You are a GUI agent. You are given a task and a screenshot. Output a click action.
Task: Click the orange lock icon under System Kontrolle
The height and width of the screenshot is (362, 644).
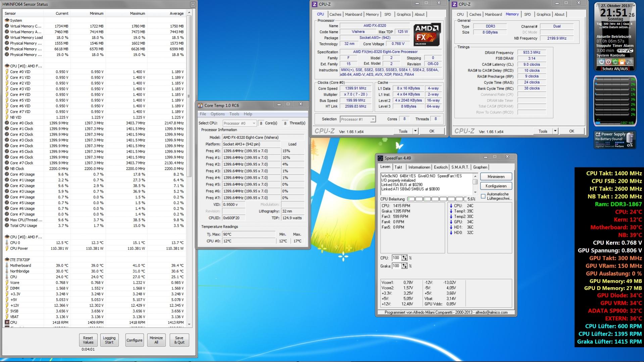(x=622, y=62)
